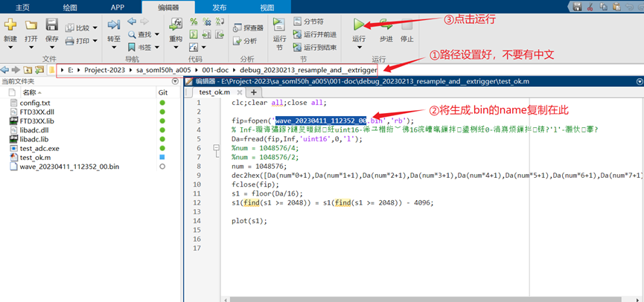Select the test_ok.m editor tab
644x302 pixels.
pos(214,92)
